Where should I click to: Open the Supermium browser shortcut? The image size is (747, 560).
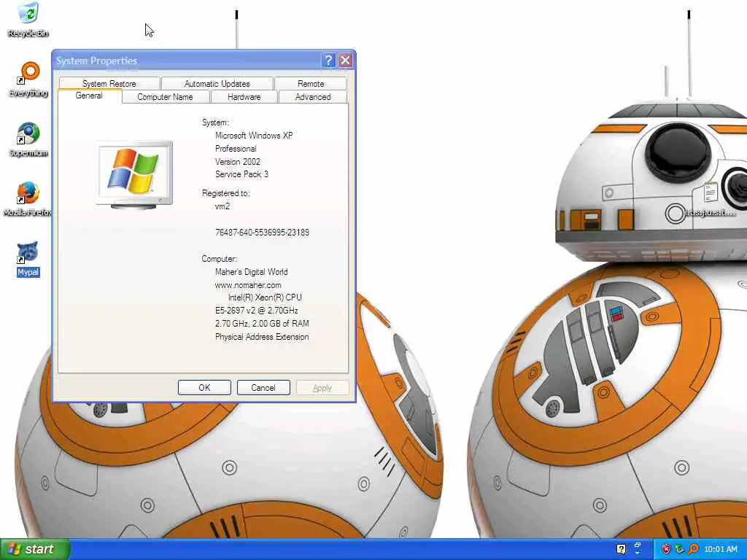[28, 139]
